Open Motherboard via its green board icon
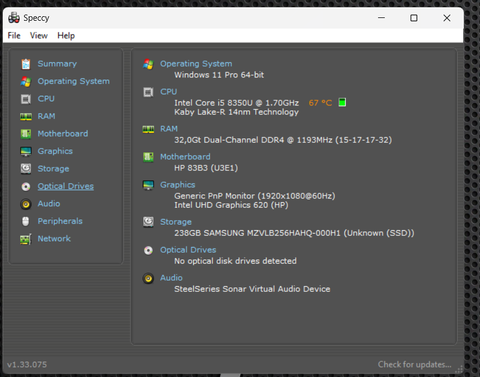 coord(26,134)
